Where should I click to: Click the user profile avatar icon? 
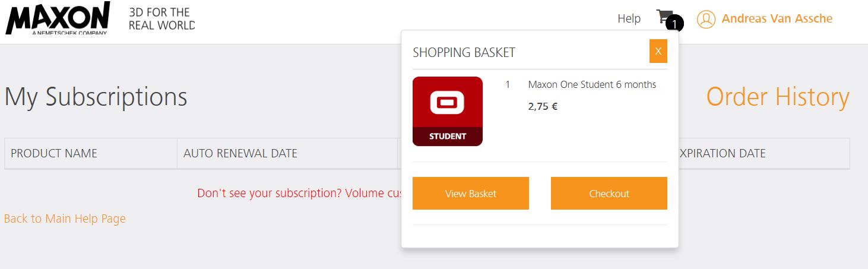coord(706,20)
